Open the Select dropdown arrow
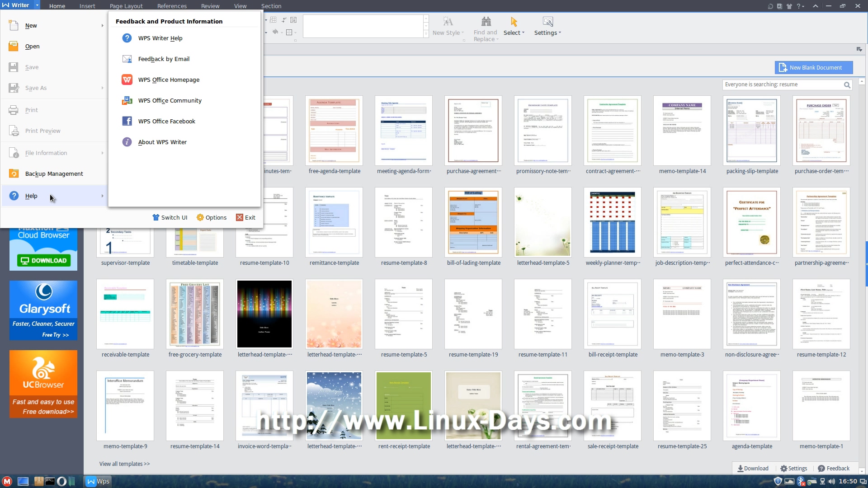This screenshot has width=868, height=488. coord(524,33)
